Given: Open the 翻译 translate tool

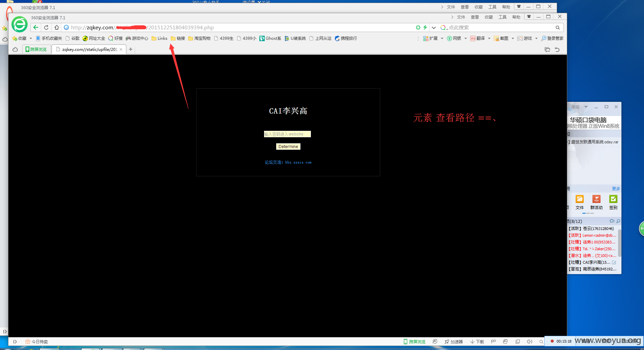Looking at the screenshot, I should click(478, 38).
